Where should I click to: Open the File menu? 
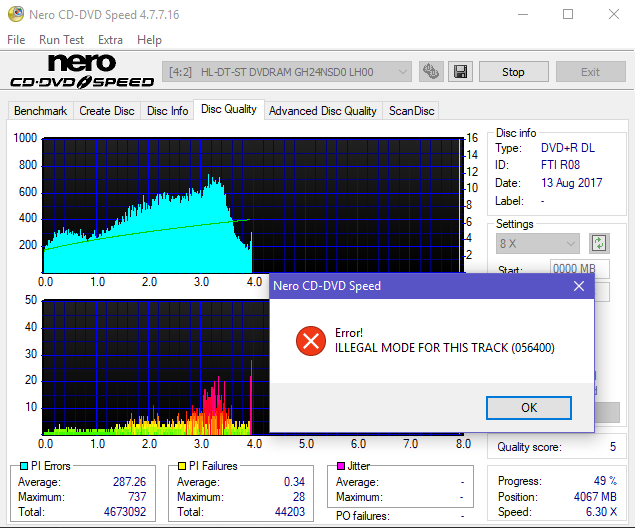(16, 40)
